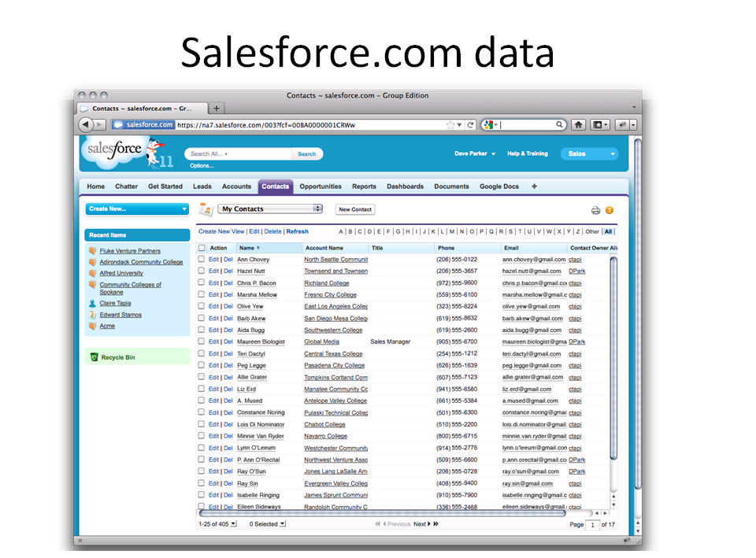Click the Recycle Bin icon in sidebar
Viewport: 756px width, 558px height.
pos(94,357)
